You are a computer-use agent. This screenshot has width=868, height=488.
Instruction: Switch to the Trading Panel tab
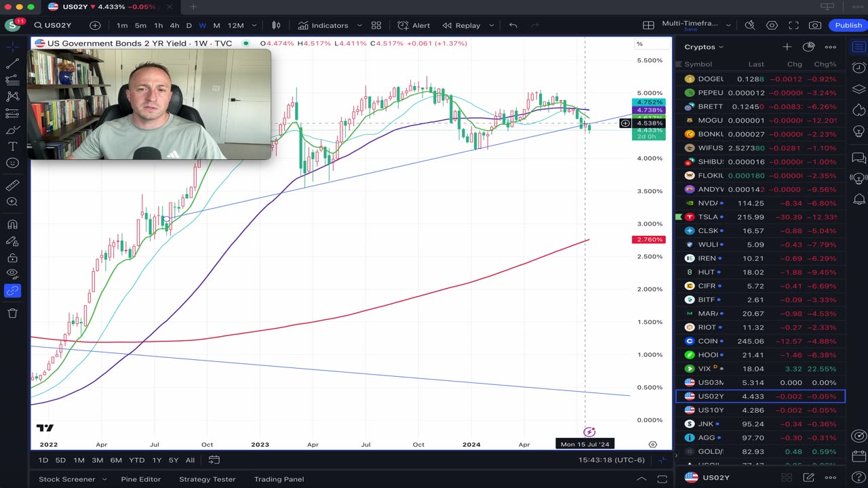[279, 479]
